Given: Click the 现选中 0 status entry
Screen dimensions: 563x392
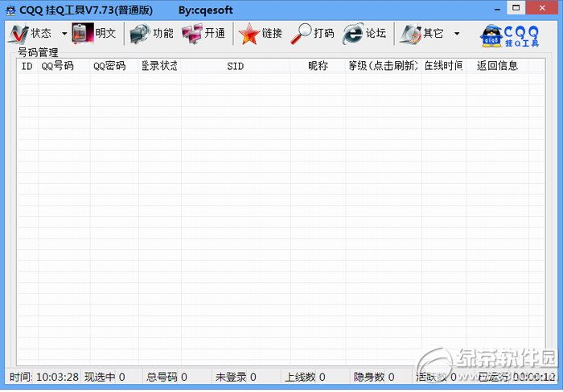Looking at the screenshot, I should click(105, 377).
